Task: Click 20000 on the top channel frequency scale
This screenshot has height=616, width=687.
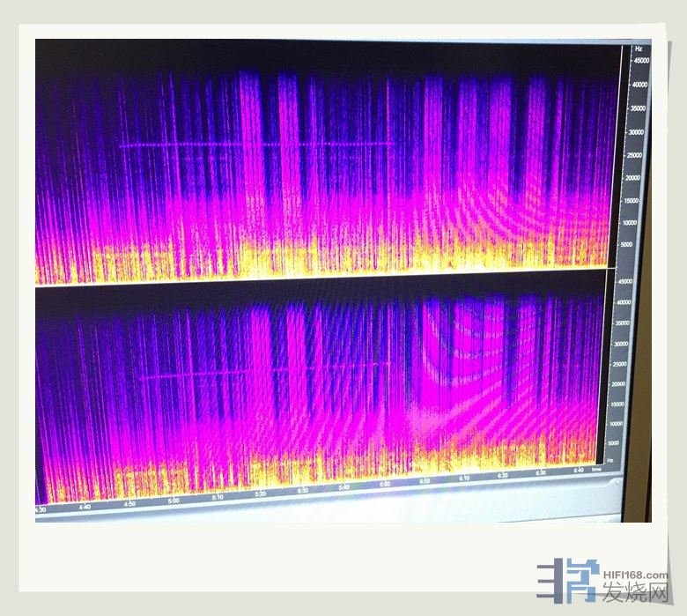Action: (634, 177)
